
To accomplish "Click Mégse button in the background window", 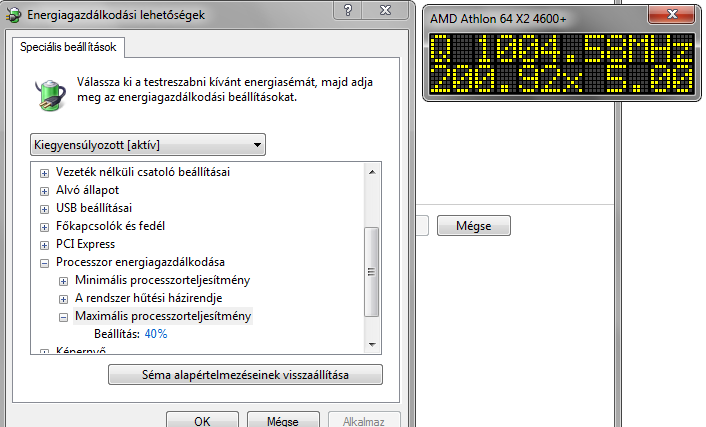I will pyautogui.click(x=474, y=225).
